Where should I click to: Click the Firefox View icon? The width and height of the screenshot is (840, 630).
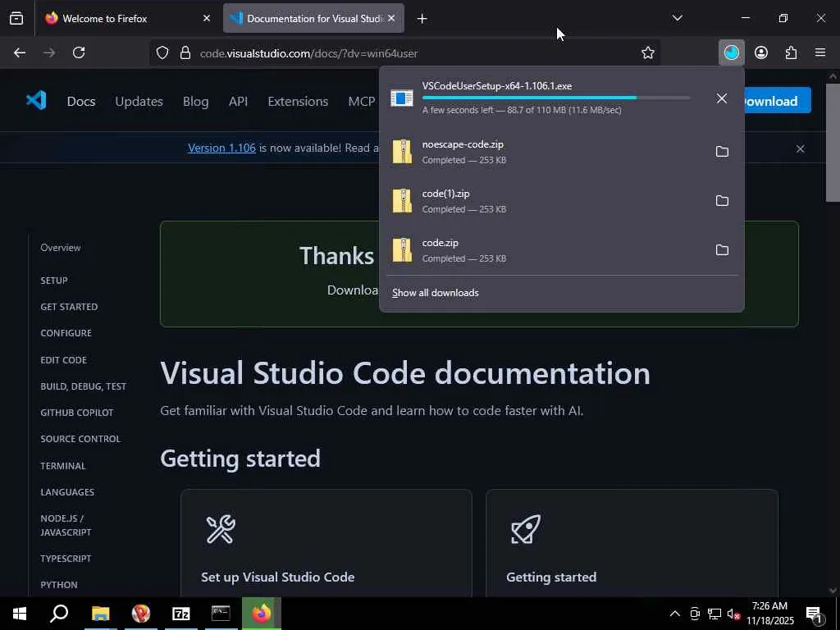point(16,19)
